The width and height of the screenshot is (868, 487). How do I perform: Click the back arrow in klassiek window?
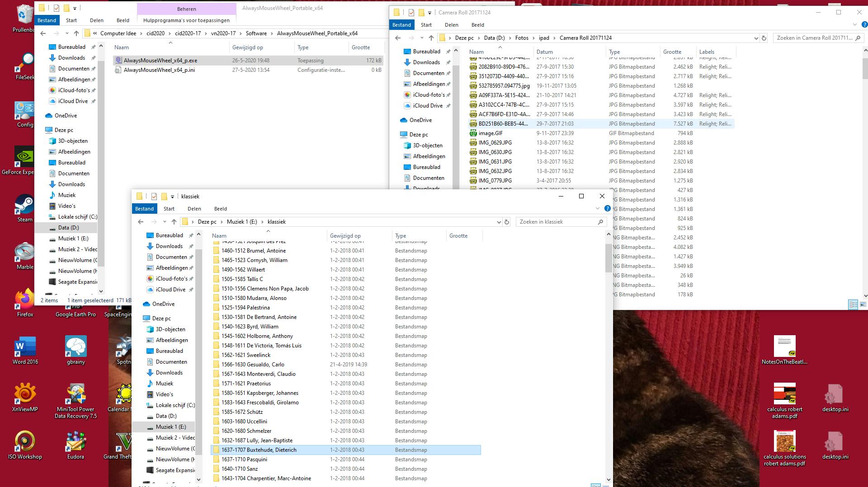point(141,222)
